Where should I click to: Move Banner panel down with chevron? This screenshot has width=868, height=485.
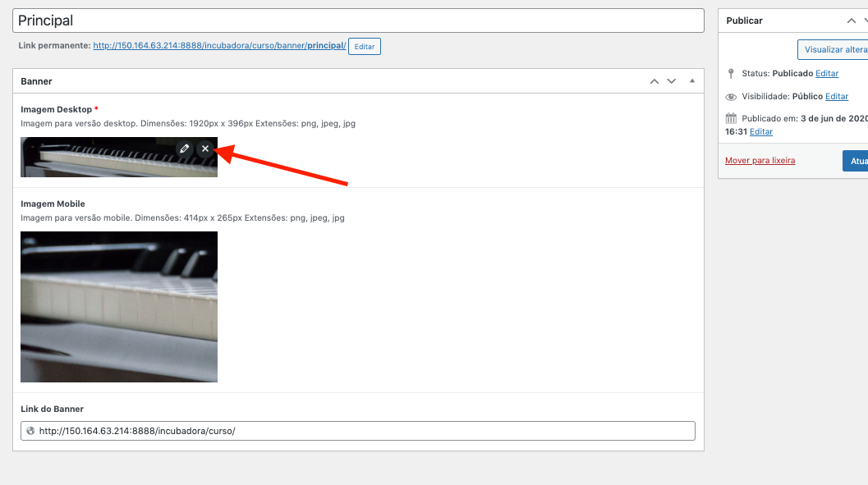pyautogui.click(x=672, y=81)
